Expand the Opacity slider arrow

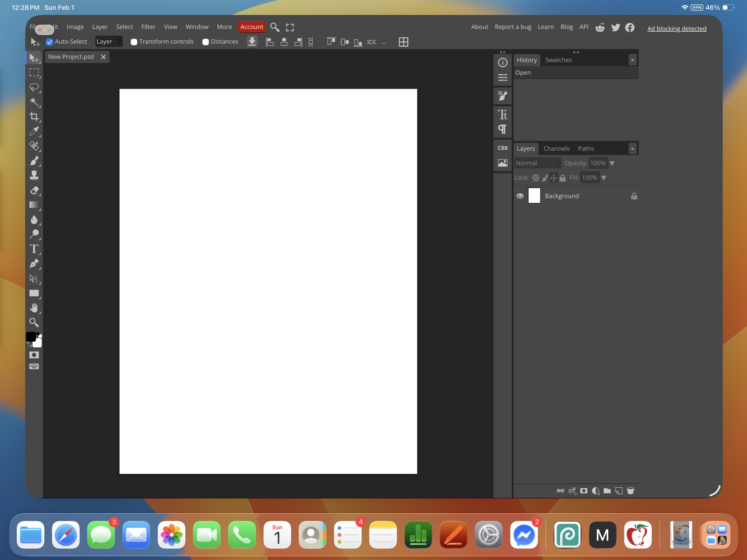(612, 164)
